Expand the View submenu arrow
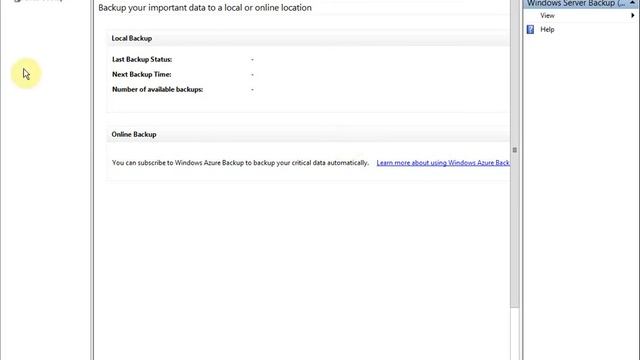 pyautogui.click(x=633, y=16)
